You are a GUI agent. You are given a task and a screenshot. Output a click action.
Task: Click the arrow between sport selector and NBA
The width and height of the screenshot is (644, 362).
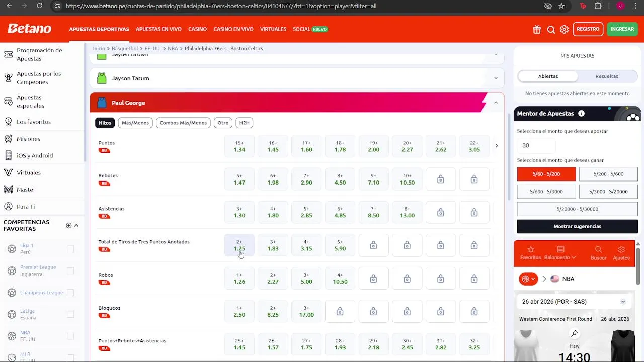pyautogui.click(x=544, y=279)
